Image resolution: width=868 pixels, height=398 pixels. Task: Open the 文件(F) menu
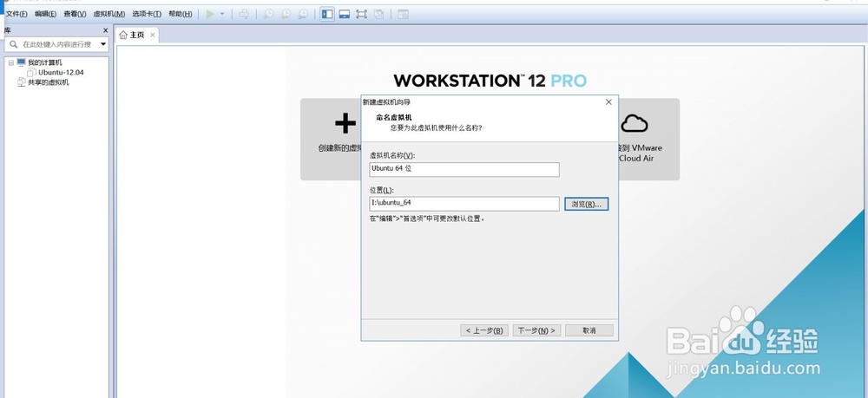16,14
